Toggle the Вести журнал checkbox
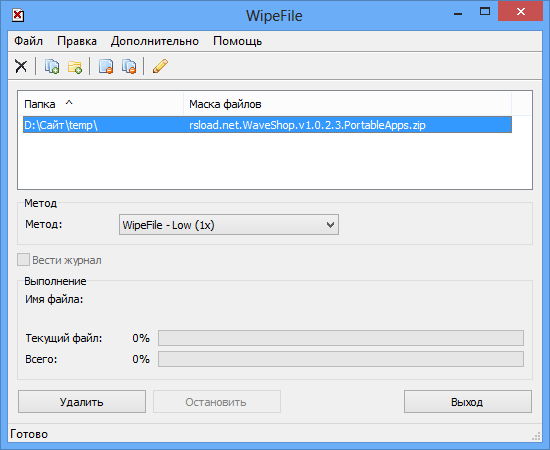 click(24, 260)
